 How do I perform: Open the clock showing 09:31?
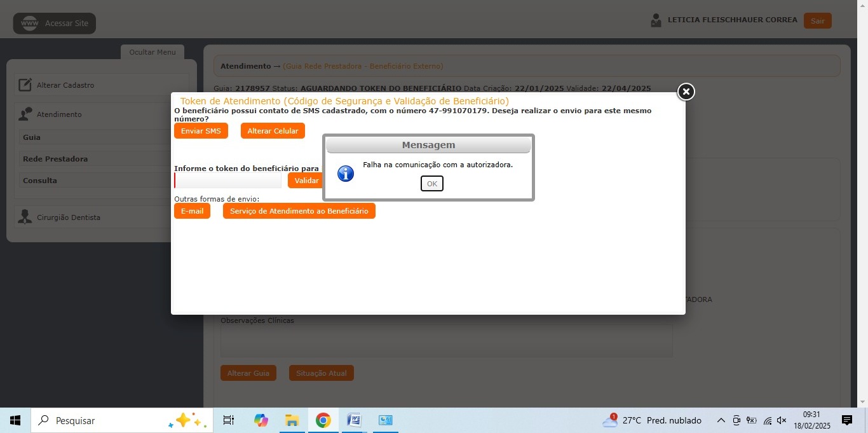(811, 420)
